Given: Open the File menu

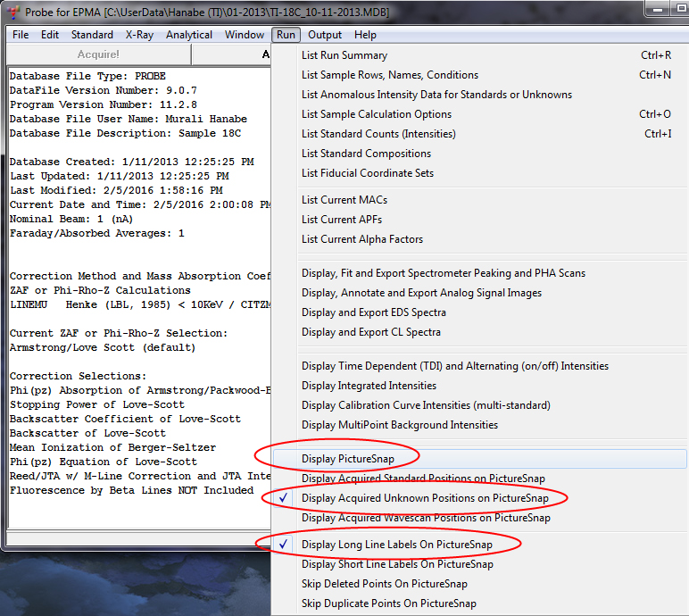Looking at the screenshot, I should tap(21, 35).
